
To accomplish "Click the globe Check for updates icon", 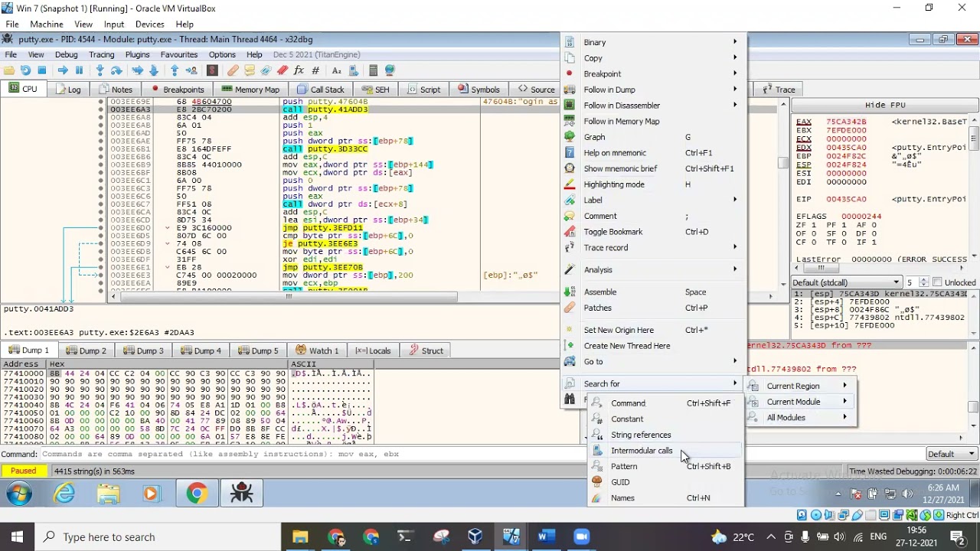I will pos(390,70).
